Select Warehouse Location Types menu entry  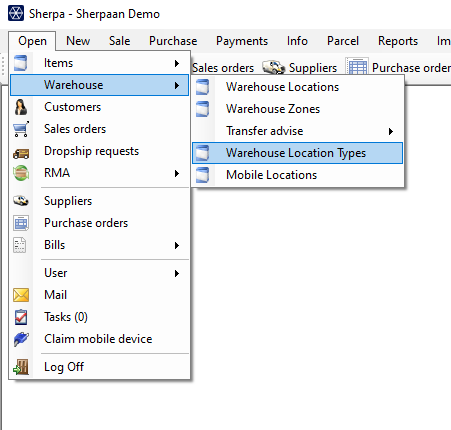pos(297,153)
